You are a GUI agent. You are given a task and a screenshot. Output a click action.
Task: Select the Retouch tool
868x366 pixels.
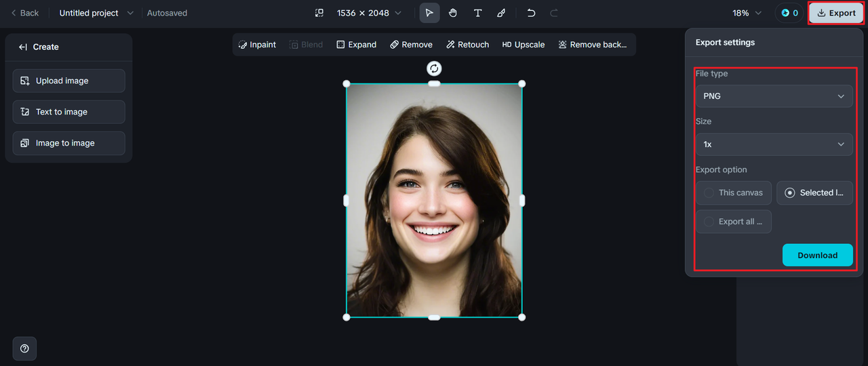pos(468,45)
